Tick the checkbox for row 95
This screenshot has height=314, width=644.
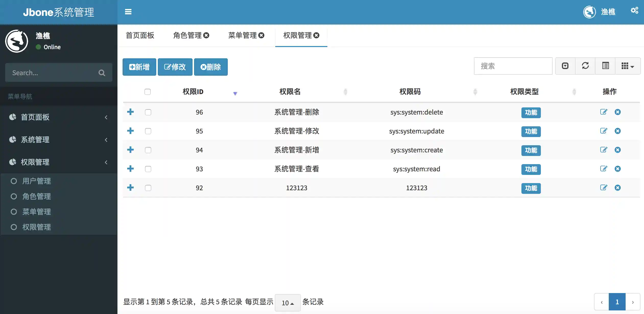tap(148, 131)
